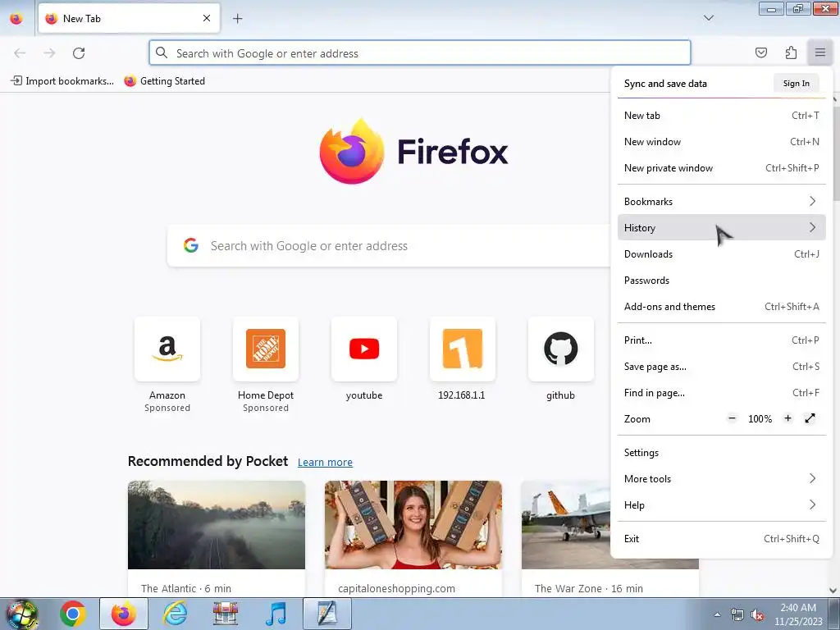Go forward one page

[49, 53]
